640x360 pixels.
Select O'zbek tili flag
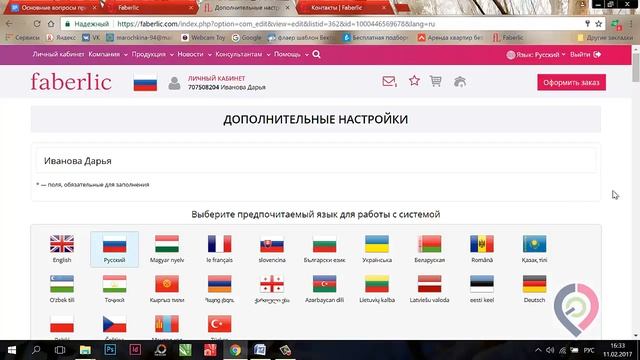tap(62, 284)
